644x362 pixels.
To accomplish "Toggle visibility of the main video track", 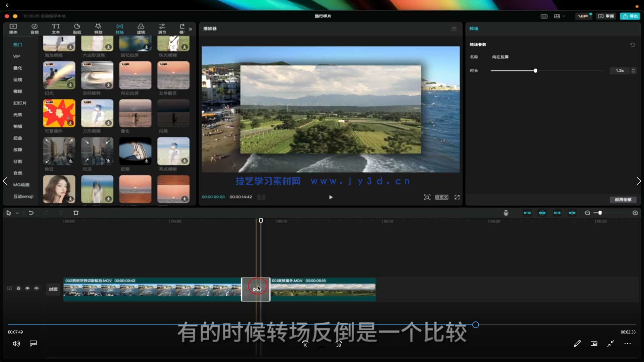I will pos(28,288).
